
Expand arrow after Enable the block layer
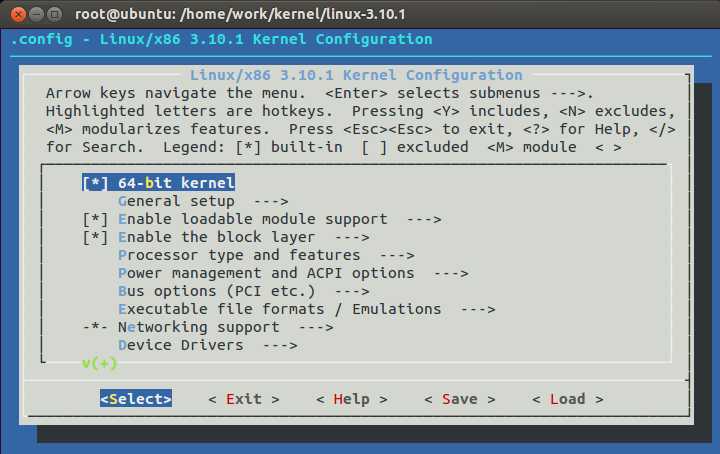point(352,238)
